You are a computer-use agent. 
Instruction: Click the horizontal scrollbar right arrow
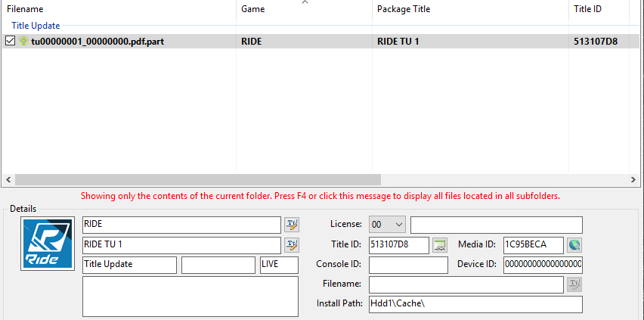pyautogui.click(x=634, y=180)
